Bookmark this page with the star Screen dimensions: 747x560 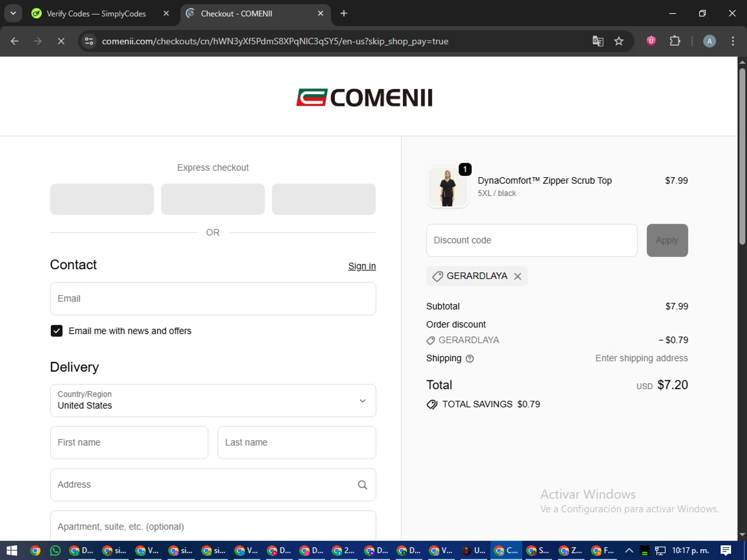click(x=619, y=41)
